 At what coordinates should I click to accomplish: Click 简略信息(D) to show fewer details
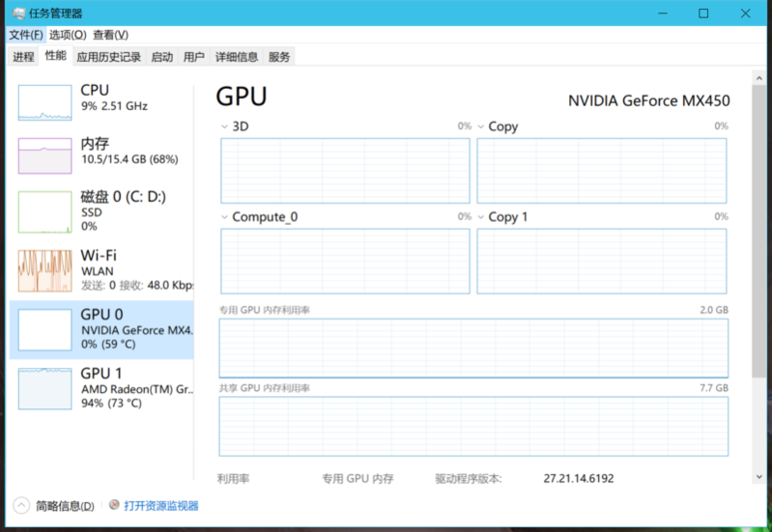(x=65, y=506)
